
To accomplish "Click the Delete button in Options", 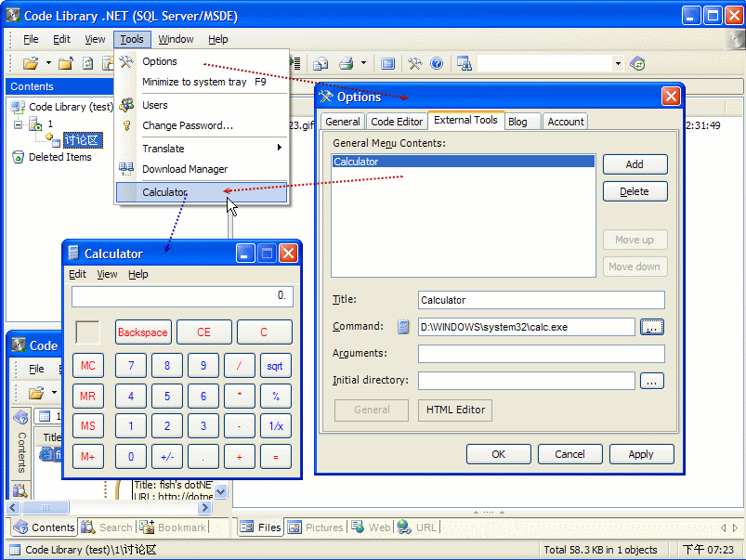I will (635, 191).
